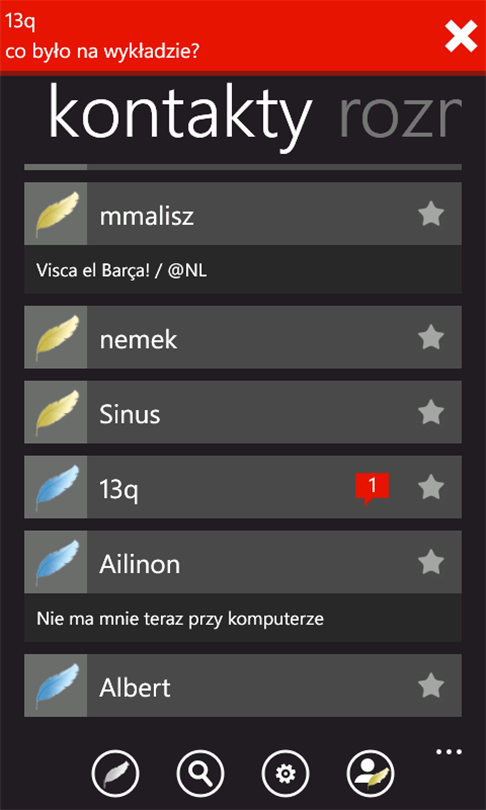
Task: Open settings gear in bottom bar
Action: [x=285, y=773]
